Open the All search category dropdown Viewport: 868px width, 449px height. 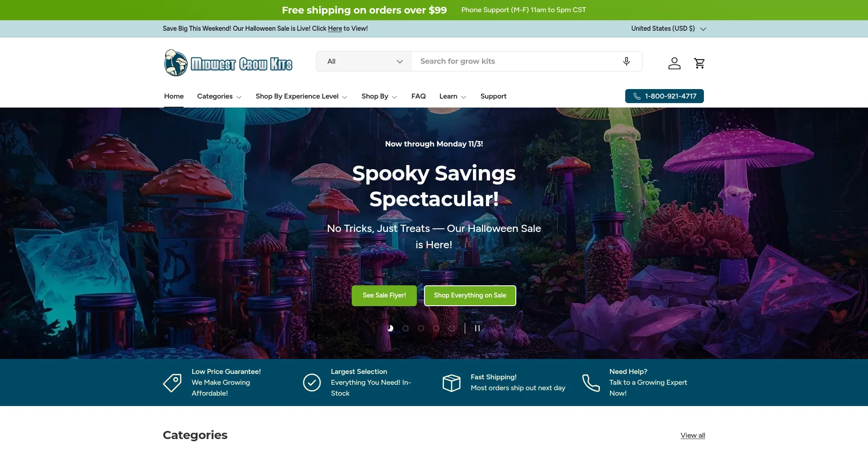pos(364,61)
